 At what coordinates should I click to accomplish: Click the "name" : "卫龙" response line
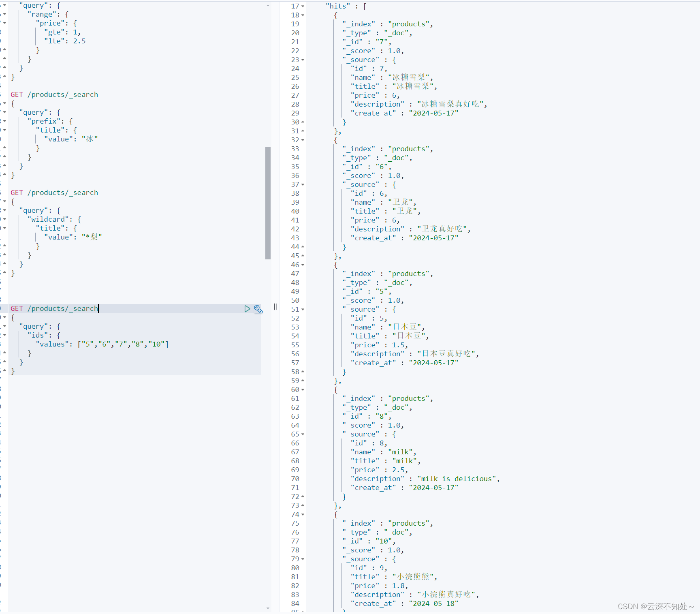point(384,203)
